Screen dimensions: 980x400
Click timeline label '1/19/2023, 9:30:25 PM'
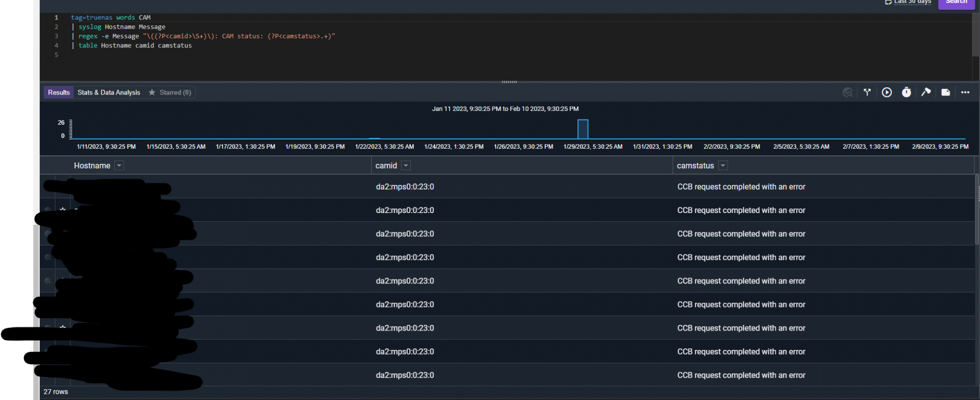[315, 147]
